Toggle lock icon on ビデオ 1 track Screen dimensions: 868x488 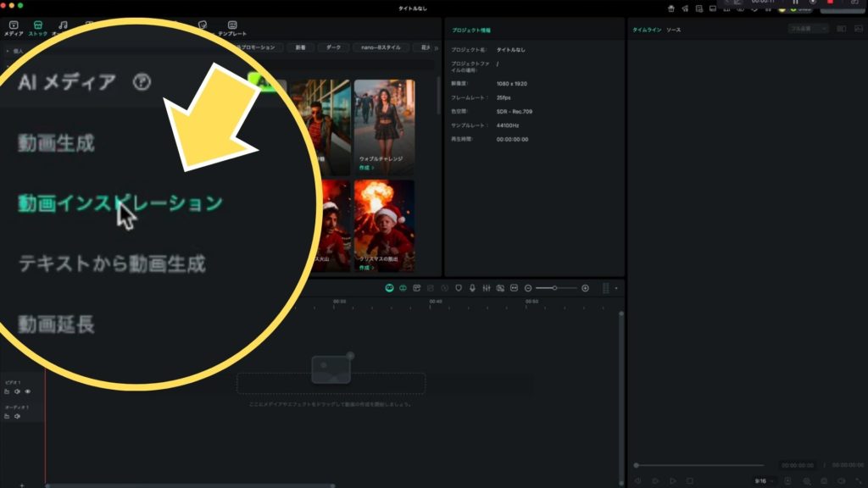pyautogui.click(x=7, y=391)
